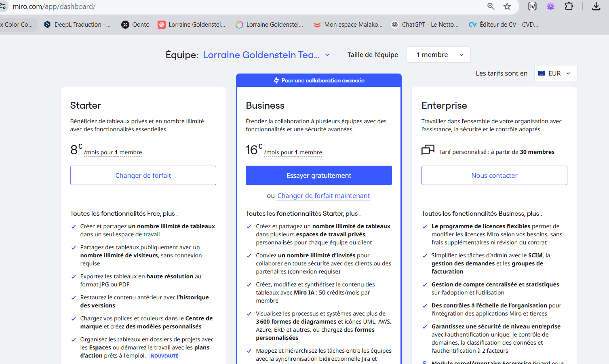Click checkmark beside programme de licences flexibles
The height and width of the screenshot is (364, 609).
click(x=425, y=227)
